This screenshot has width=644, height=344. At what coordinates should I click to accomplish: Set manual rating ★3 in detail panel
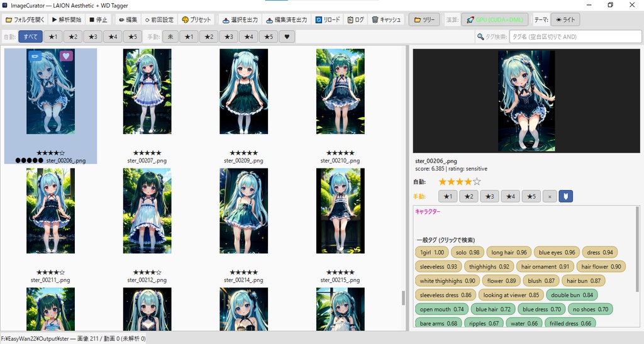[x=489, y=196]
